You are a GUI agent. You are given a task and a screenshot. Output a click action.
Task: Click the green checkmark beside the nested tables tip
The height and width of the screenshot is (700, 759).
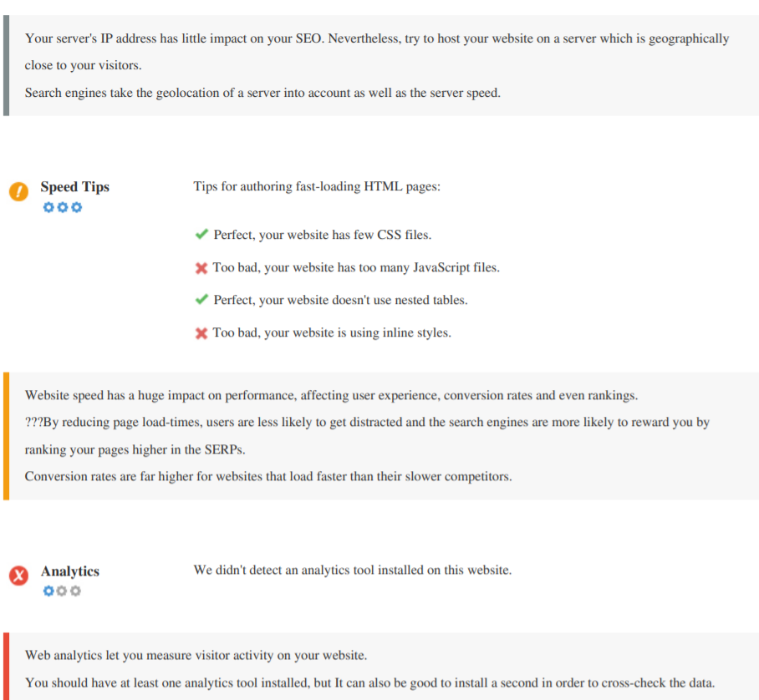click(x=201, y=300)
